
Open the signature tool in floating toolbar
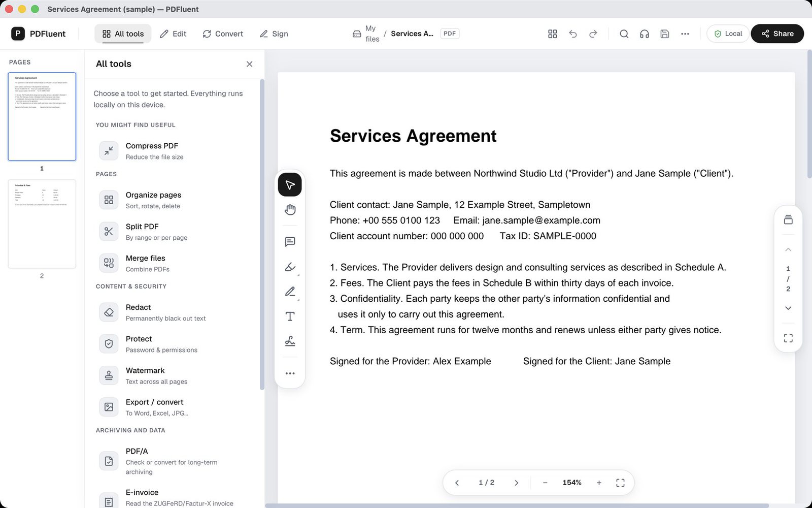point(290,341)
